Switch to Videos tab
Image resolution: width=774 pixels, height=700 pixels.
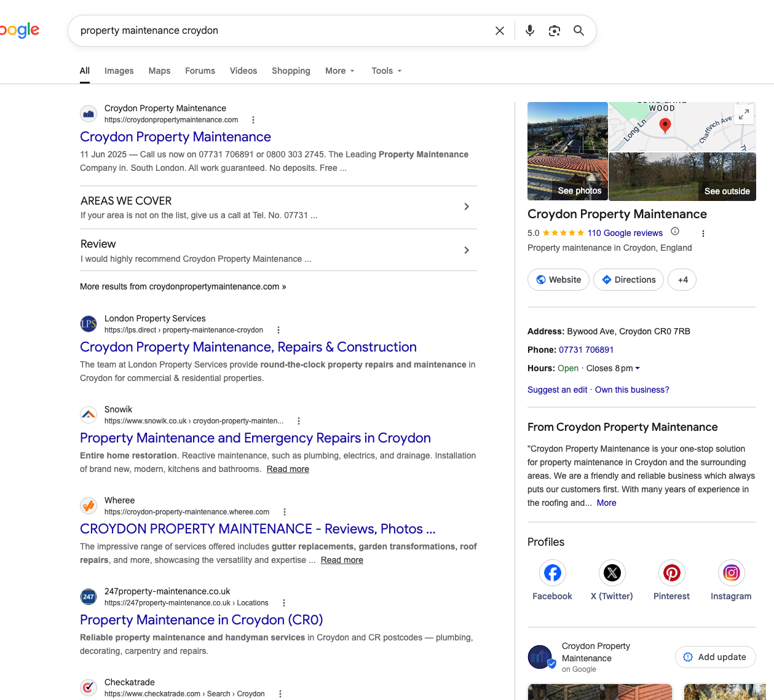[243, 71]
